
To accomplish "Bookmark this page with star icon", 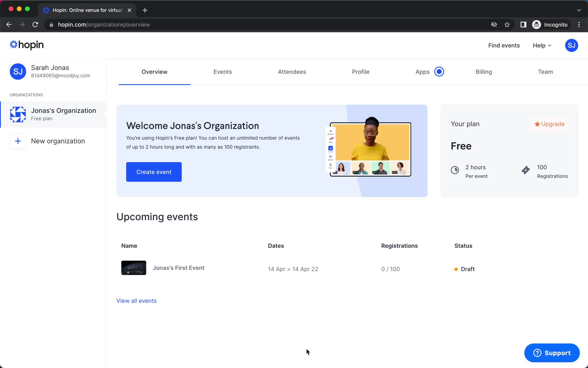I will pos(507,25).
